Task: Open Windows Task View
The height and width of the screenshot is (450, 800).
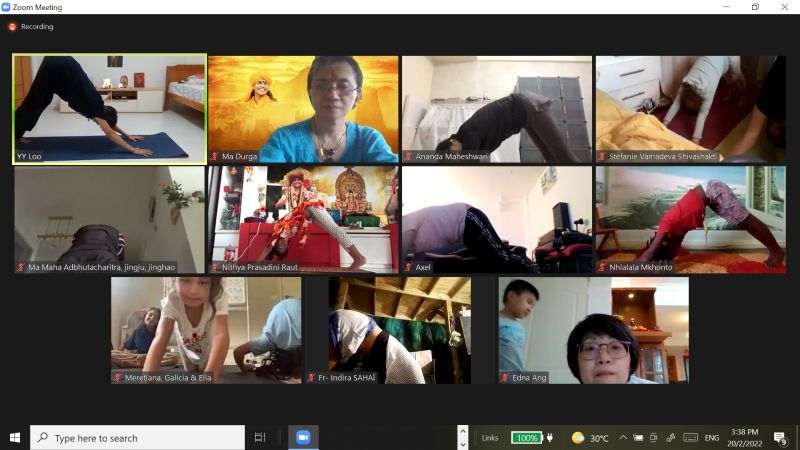Action: click(260, 437)
